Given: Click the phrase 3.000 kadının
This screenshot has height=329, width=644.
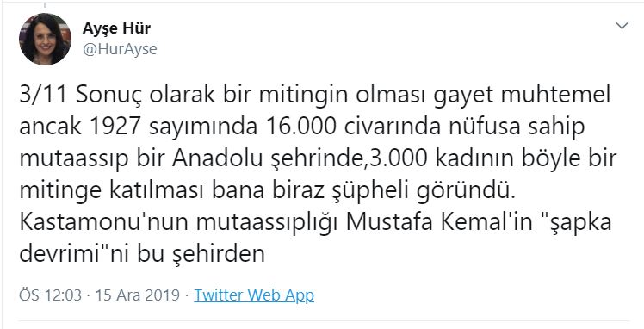Looking at the screenshot, I should (x=436, y=159).
